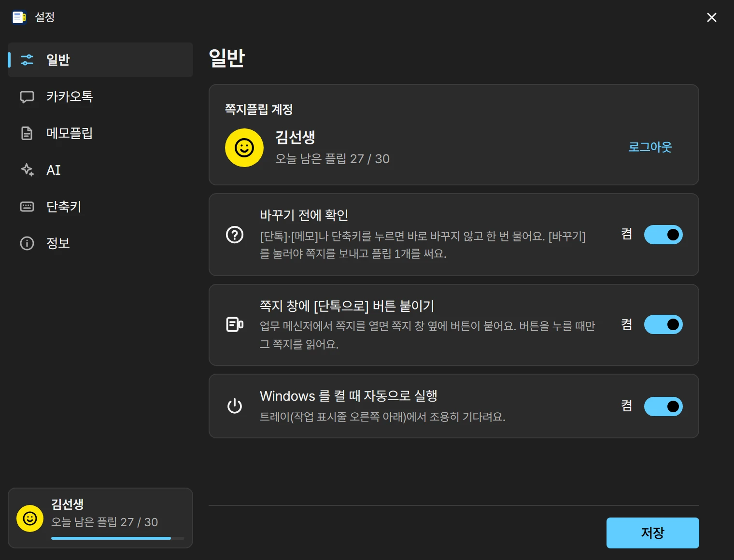Screen dimensions: 734x560
Task: Click the 김선생 name in bottom profile card
Action: point(68,504)
